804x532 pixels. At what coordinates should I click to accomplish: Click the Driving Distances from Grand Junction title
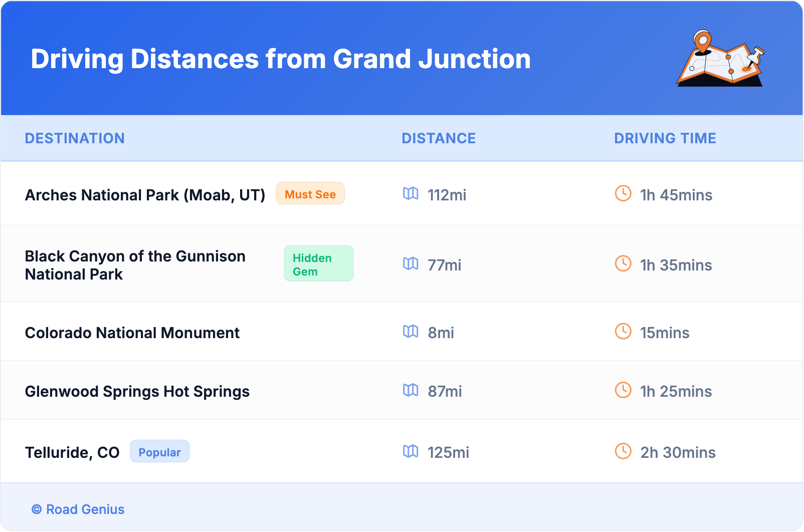[281, 59]
